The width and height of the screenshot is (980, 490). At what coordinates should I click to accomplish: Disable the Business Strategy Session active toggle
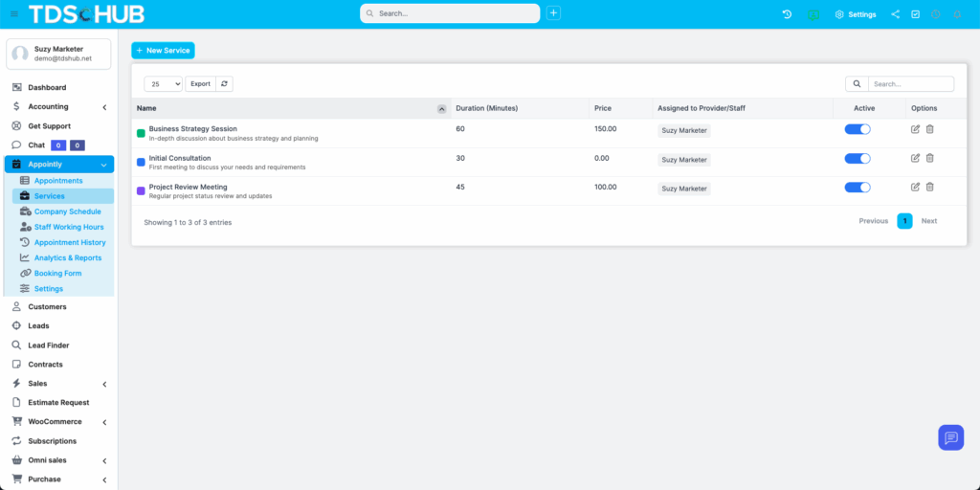tap(857, 129)
